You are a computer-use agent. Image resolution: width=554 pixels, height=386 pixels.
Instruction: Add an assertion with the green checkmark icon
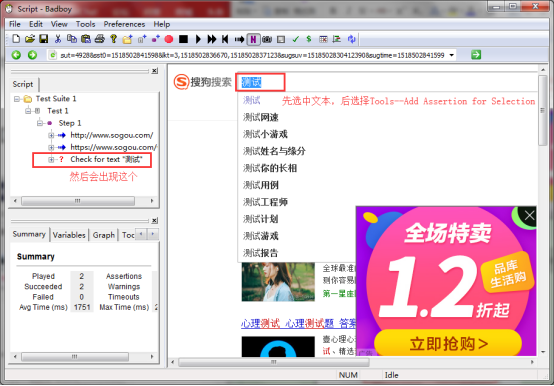(x=295, y=39)
